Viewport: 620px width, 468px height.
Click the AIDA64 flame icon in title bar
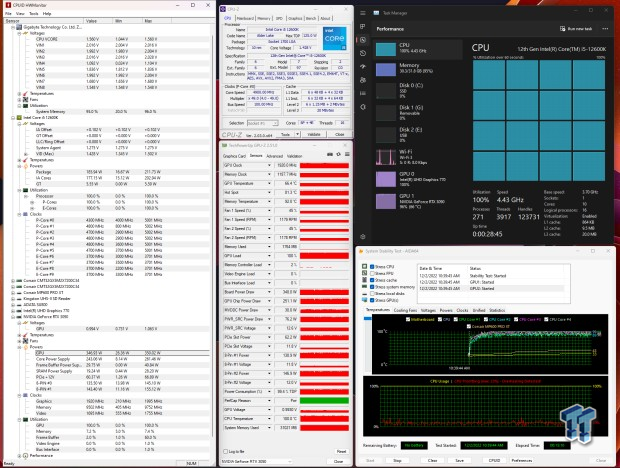[361, 251]
